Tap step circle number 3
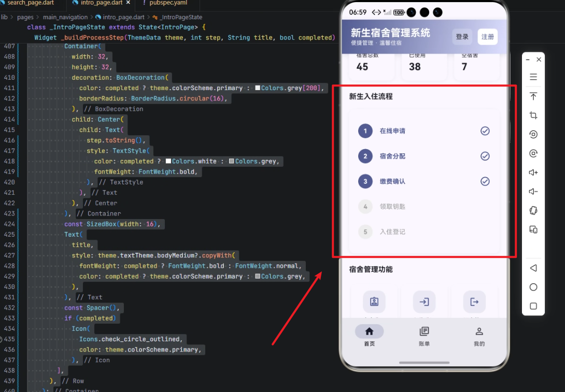This screenshot has width=565, height=392. 365,181
